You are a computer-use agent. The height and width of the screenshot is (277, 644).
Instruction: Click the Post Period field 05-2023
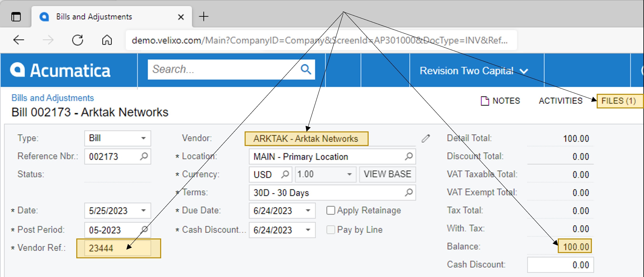(118, 230)
